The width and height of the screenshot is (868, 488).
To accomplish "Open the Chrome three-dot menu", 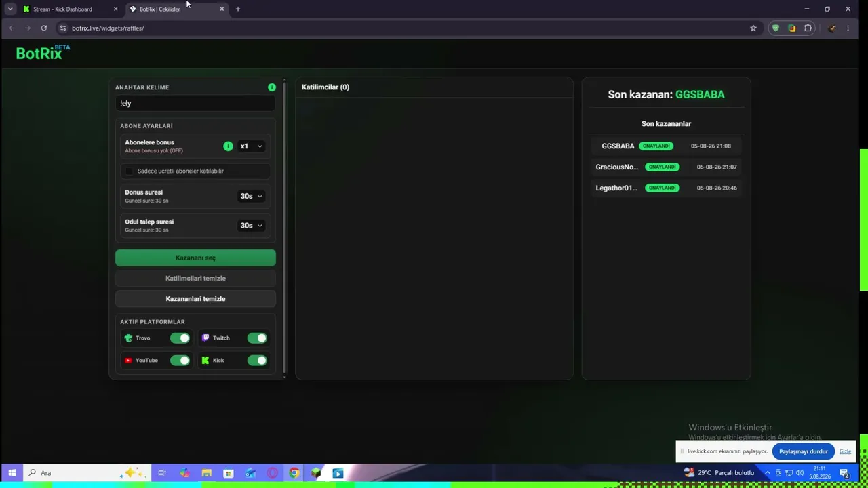I will coord(848,28).
